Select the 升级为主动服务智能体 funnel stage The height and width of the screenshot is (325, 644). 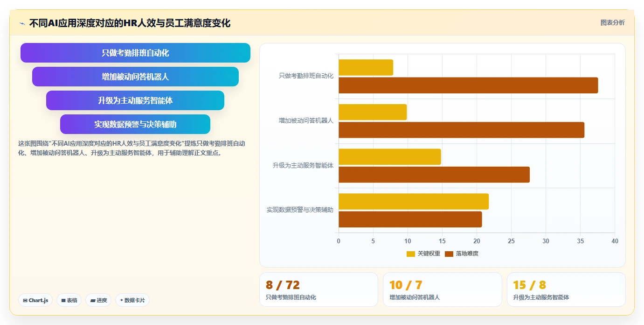coord(135,100)
